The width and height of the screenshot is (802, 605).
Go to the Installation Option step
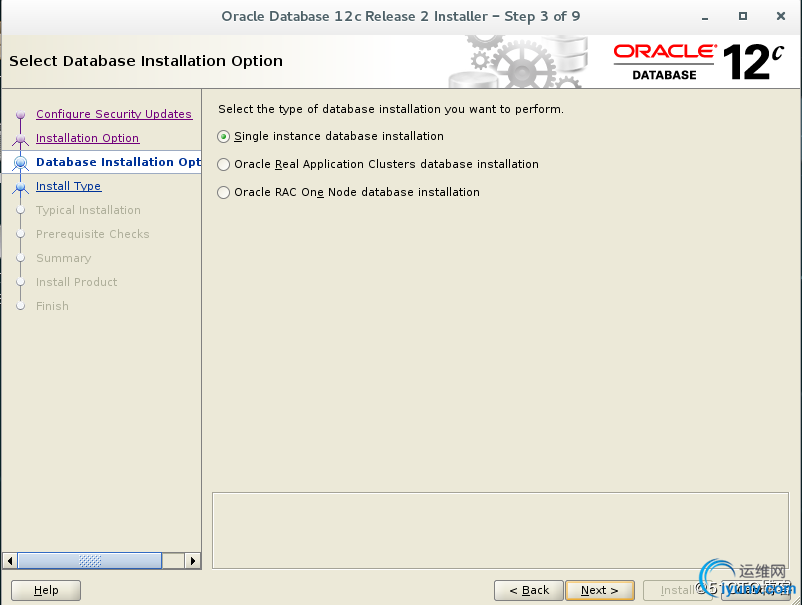tap(87, 138)
